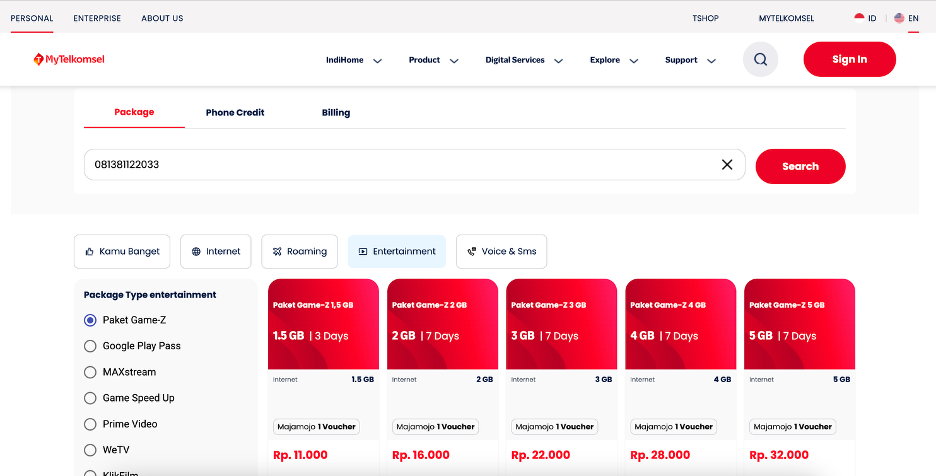Switch language to EN
The height and width of the screenshot is (476, 936).
[906, 18]
